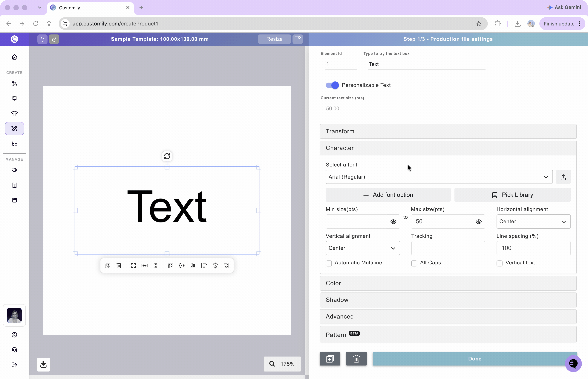Image resolution: width=588 pixels, height=379 pixels.
Task: Toggle Min size visibility eye icon
Action: (x=393, y=222)
